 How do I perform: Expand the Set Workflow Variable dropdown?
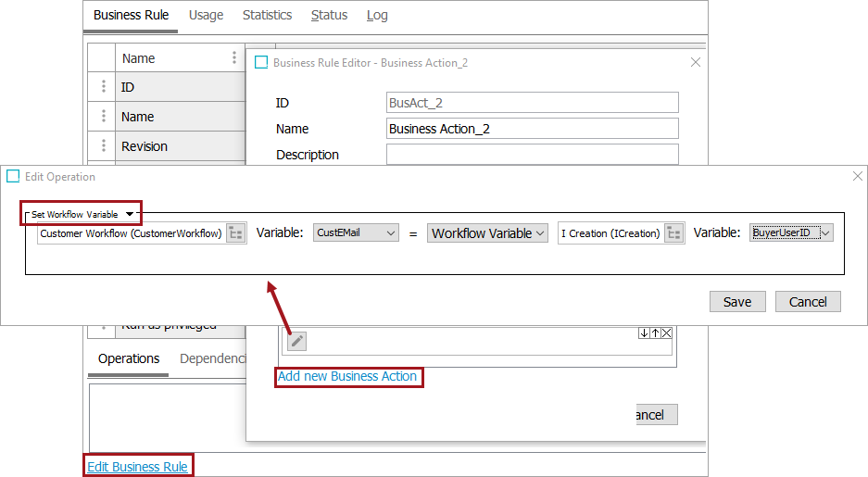tap(130, 214)
